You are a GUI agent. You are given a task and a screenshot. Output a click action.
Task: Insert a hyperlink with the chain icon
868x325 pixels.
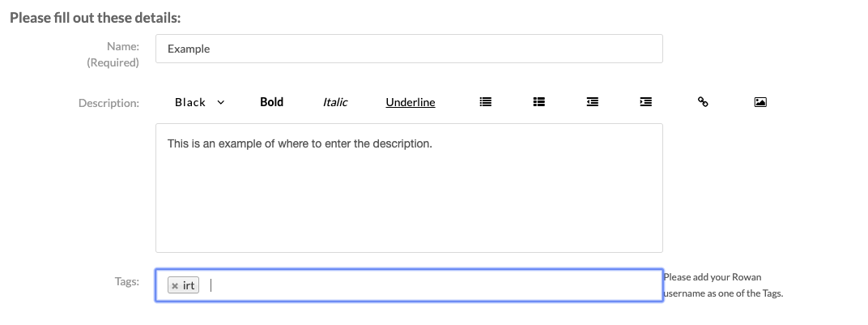(703, 102)
